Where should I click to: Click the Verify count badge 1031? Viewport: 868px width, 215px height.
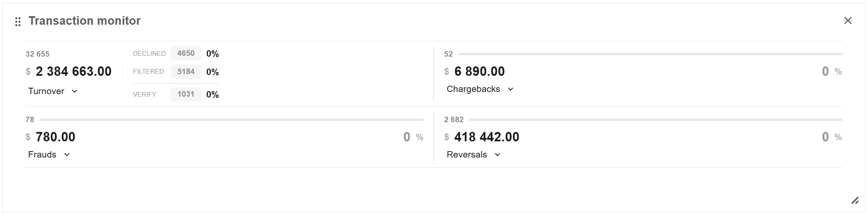click(x=186, y=94)
